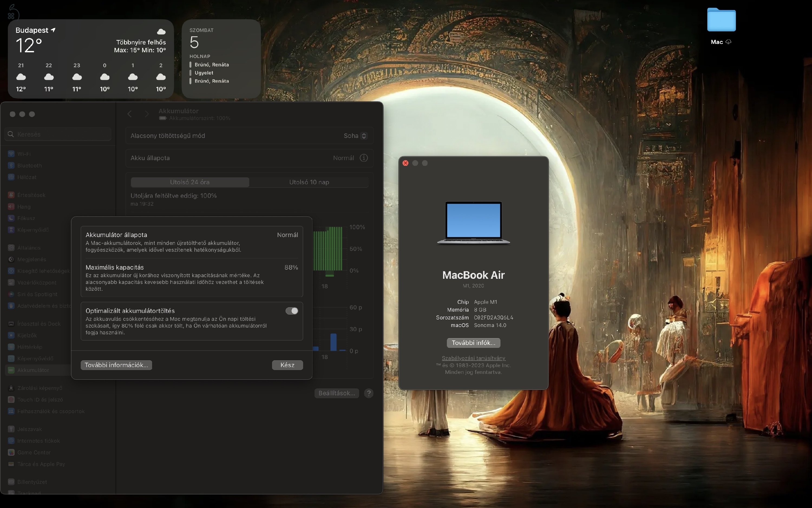Image resolution: width=812 pixels, height=508 pixels.
Task: Click the Akku állapota info icon
Action: click(x=364, y=158)
